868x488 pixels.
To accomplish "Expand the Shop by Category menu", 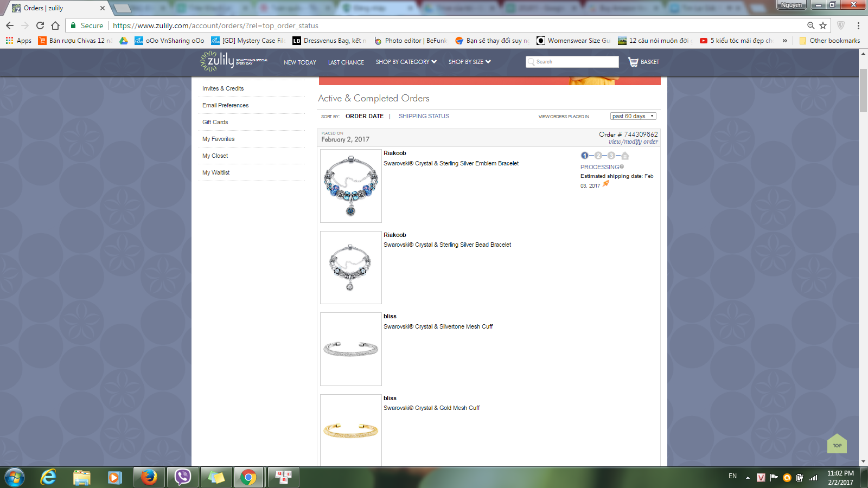I will [x=406, y=62].
